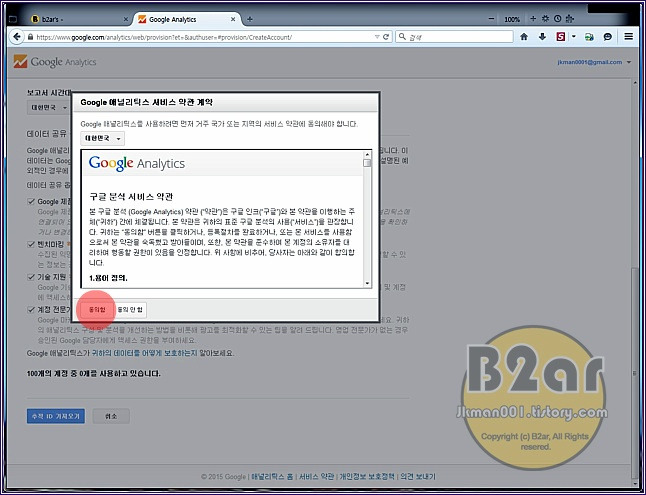This screenshot has width=646, height=495.
Task: Click the 100% zoom level indicator
Action: coord(512,19)
